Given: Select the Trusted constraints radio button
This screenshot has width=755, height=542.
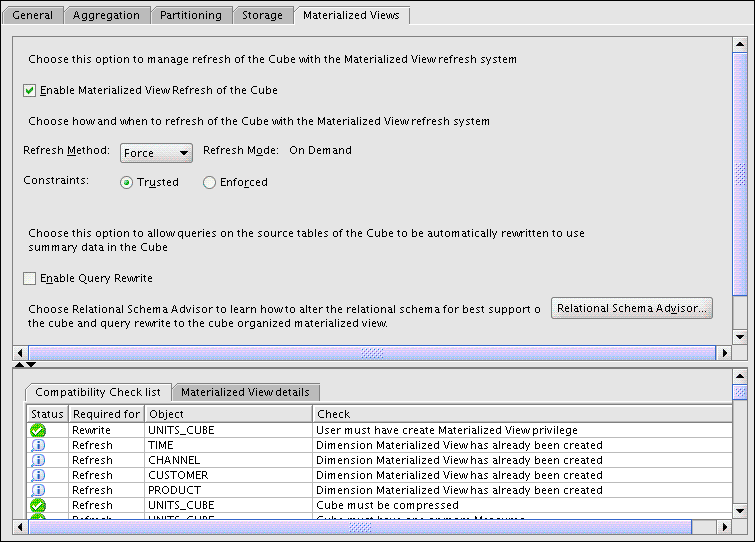Looking at the screenshot, I should click(x=126, y=182).
